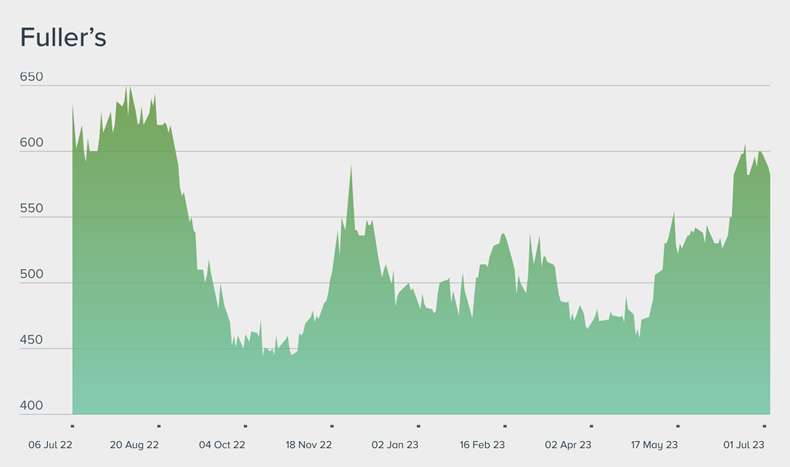Select the 450 y-axis label
The height and width of the screenshot is (467, 790).
coord(31,340)
